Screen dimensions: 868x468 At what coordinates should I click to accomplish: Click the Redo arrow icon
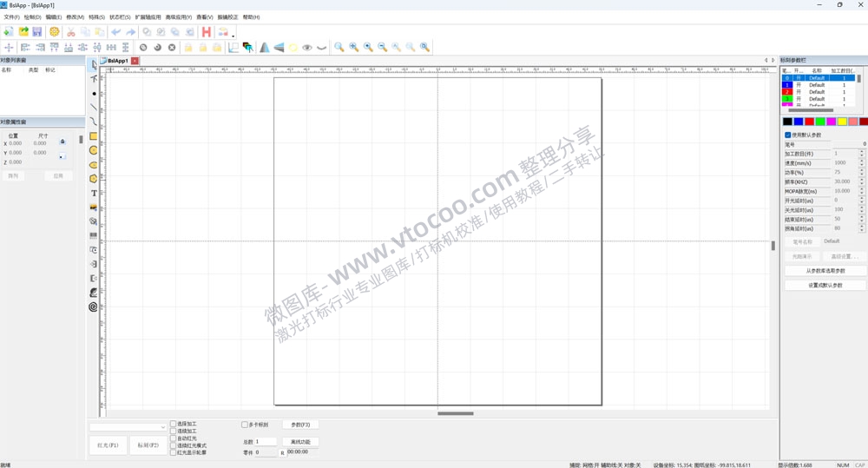131,32
